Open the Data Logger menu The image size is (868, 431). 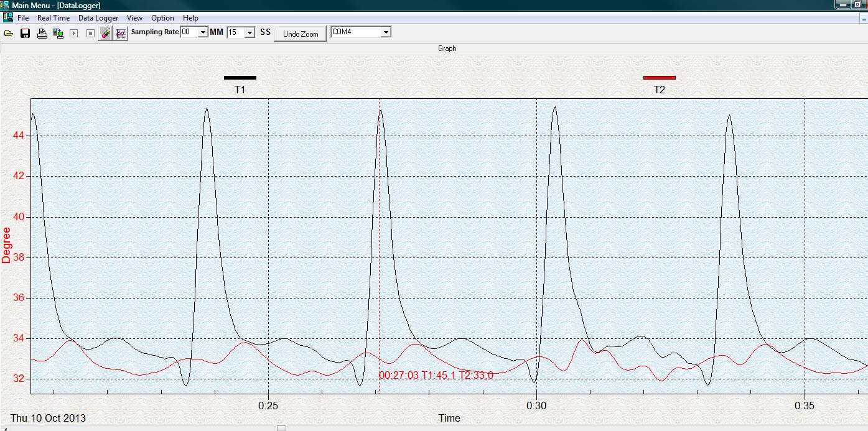[98, 18]
